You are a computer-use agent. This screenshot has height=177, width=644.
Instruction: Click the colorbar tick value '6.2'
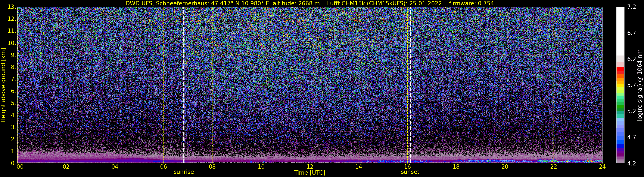(x=632, y=59)
